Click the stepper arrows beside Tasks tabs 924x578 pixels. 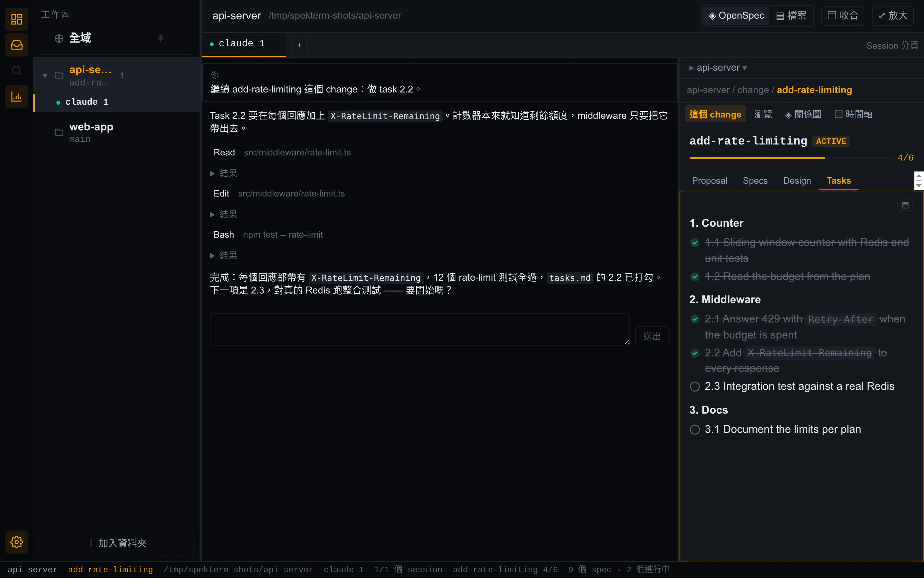pyautogui.click(x=919, y=181)
